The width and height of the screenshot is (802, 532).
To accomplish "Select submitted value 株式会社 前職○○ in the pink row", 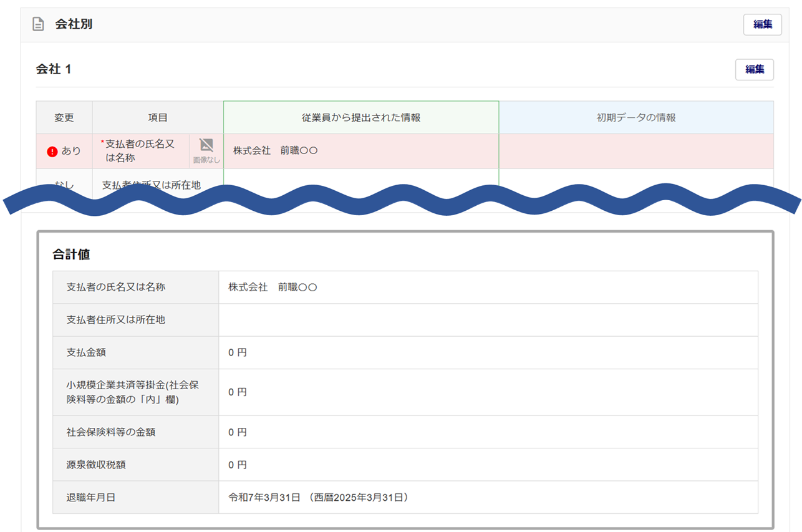I will pyautogui.click(x=275, y=151).
